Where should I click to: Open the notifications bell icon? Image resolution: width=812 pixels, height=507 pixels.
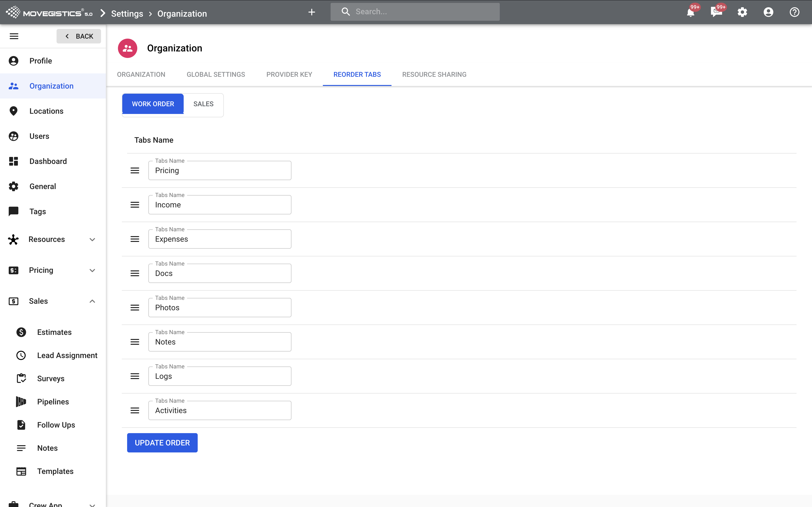click(690, 13)
